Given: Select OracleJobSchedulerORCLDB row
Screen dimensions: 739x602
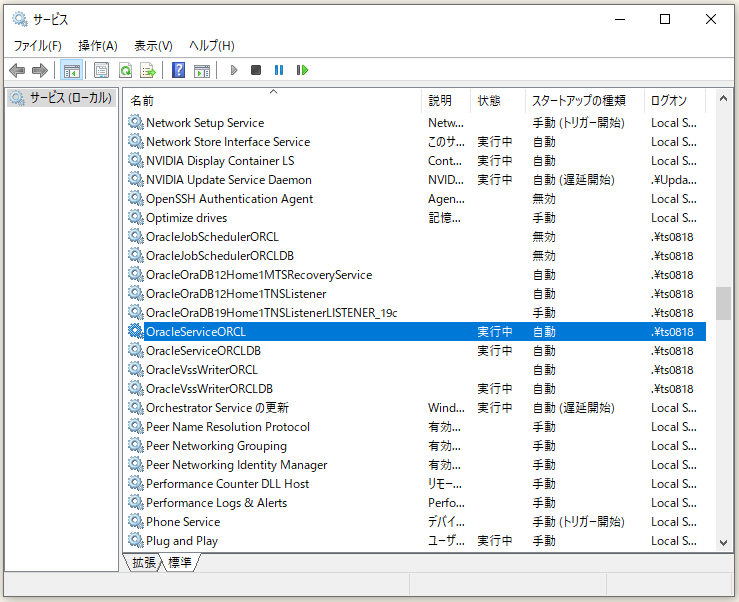Looking at the screenshot, I should click(416, 256).
